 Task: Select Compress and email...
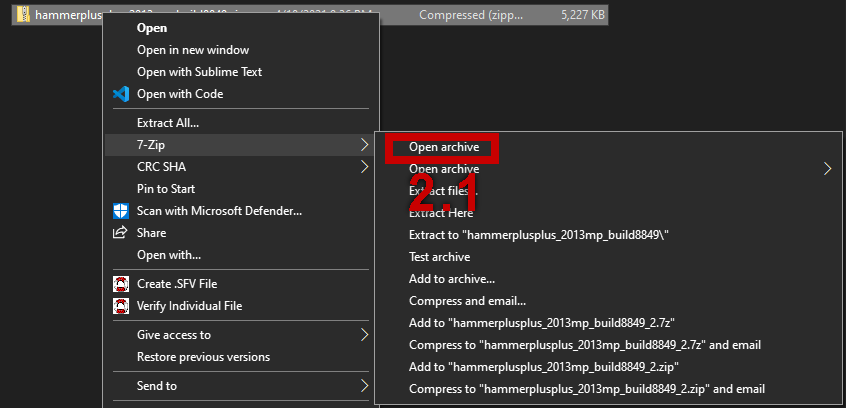(467, 301)
